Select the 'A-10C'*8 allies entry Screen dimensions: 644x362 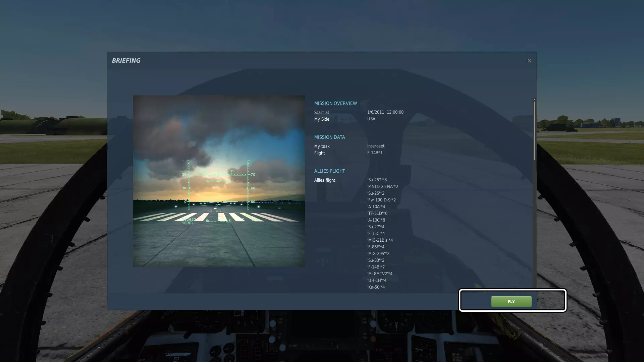[x=376, y=220]
